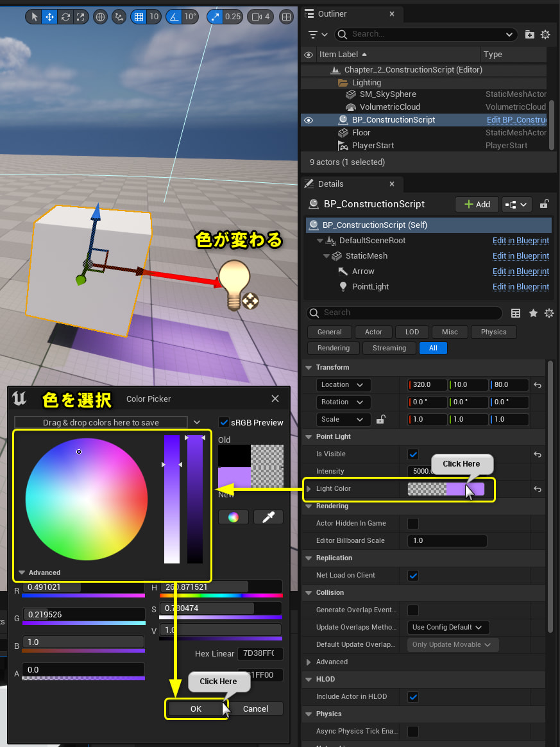
Task: Select the Move tool in viewport toolbar
Action: click(x=49, y=17)
